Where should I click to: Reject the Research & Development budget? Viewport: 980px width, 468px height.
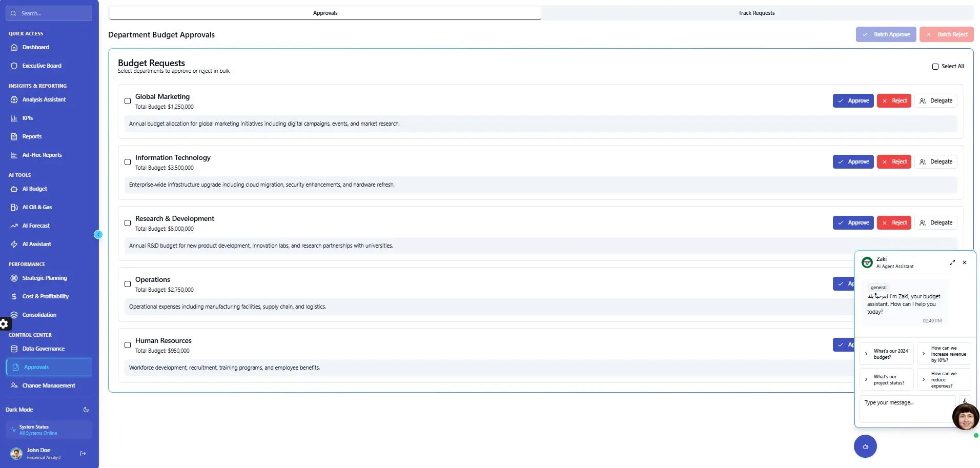click(894, 223)
